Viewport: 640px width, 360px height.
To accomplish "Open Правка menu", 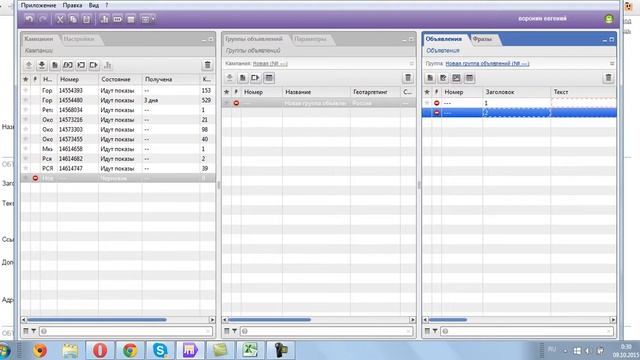I will pos(72,5).
